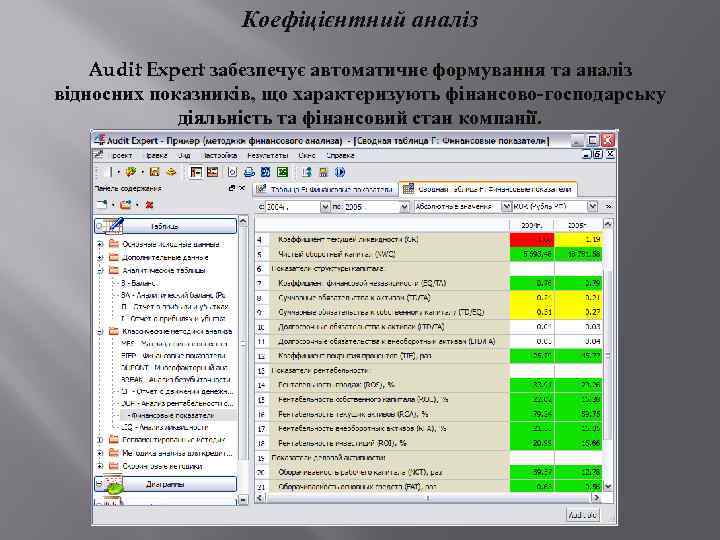Click the blue Word export icon

pyautogui.click(x=265, y=172)
